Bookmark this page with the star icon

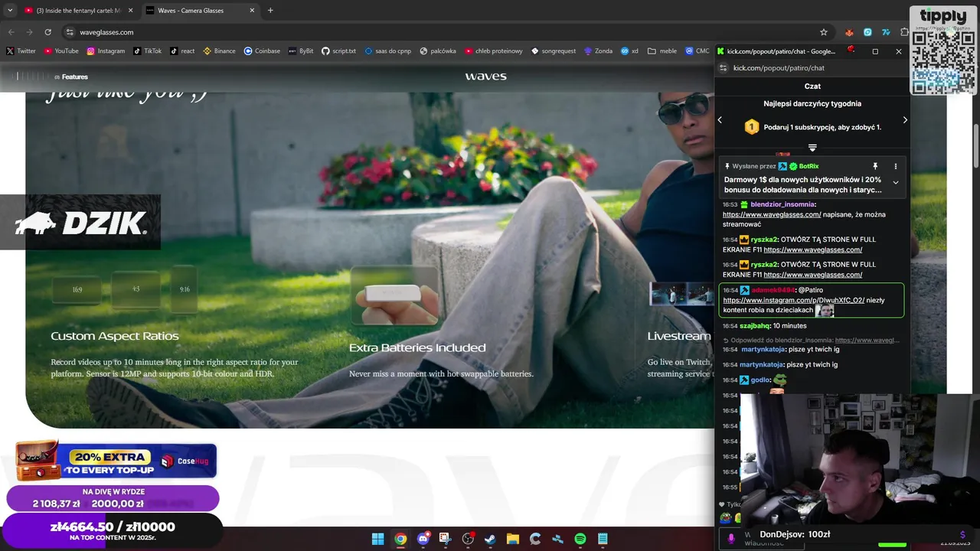[824, 32]
